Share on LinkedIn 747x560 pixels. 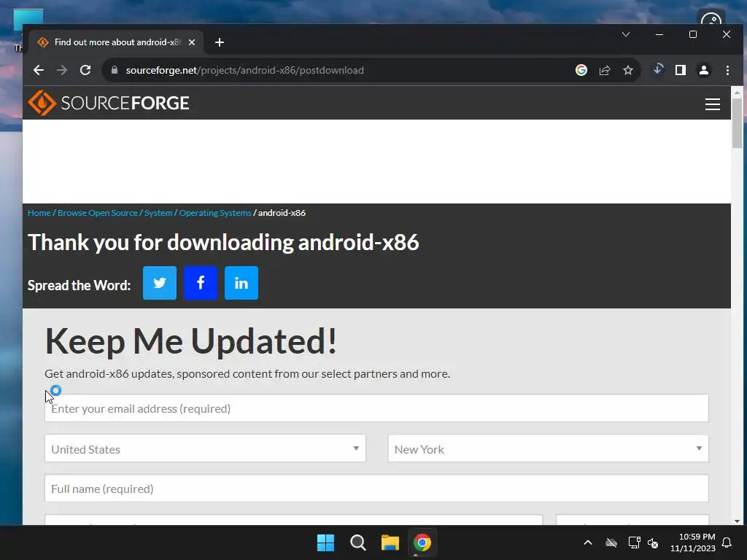coord(241,283)
